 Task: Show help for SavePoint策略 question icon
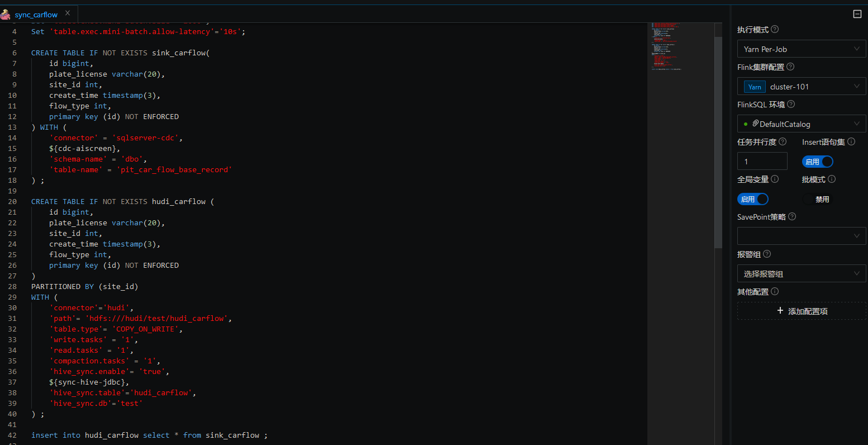(792, 216)
